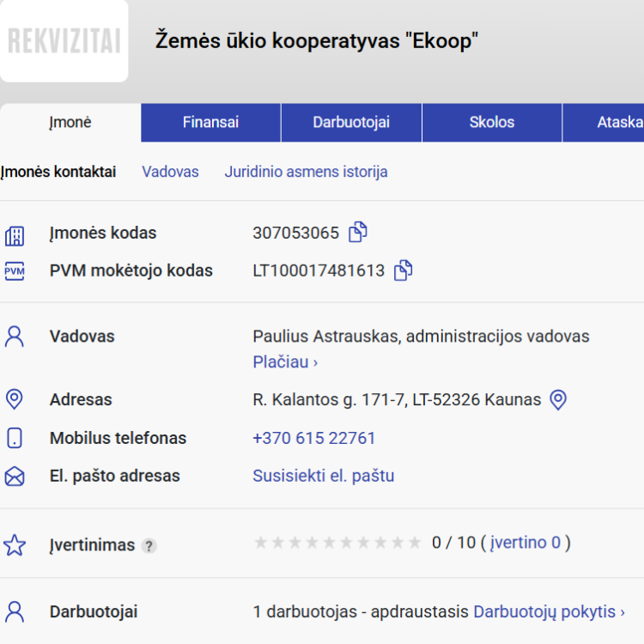Select address text R. Kalantos g. 171-7
Image resolution: width=644 pixels, height=644 pixels.
(329, 399)
